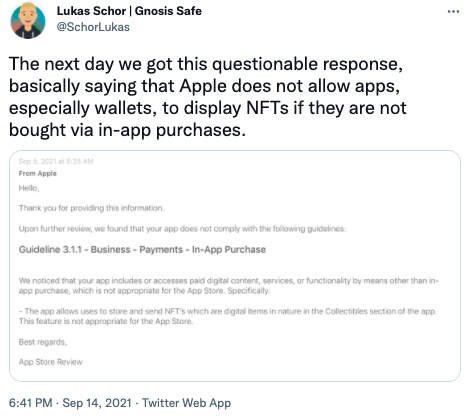Click the Thank you for providing line
This screenshot has height=418, width=468.
[x=91, y=208]
